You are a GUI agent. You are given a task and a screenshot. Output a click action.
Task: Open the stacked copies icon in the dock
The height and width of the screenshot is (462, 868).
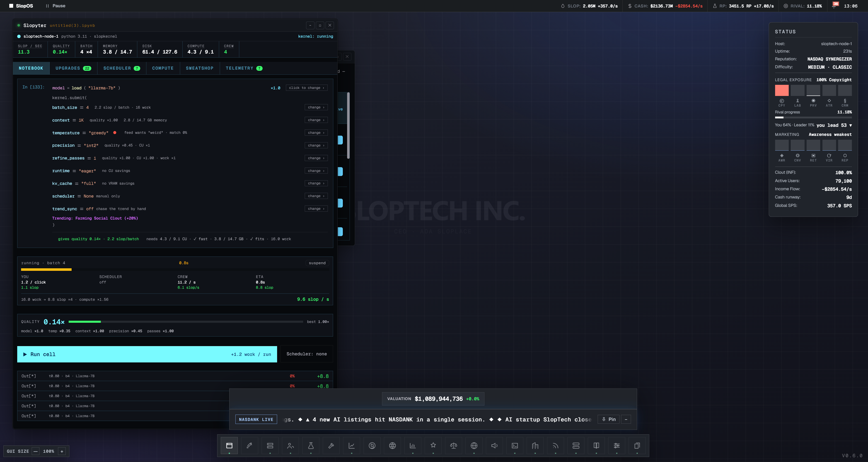(x=637, y=445)
